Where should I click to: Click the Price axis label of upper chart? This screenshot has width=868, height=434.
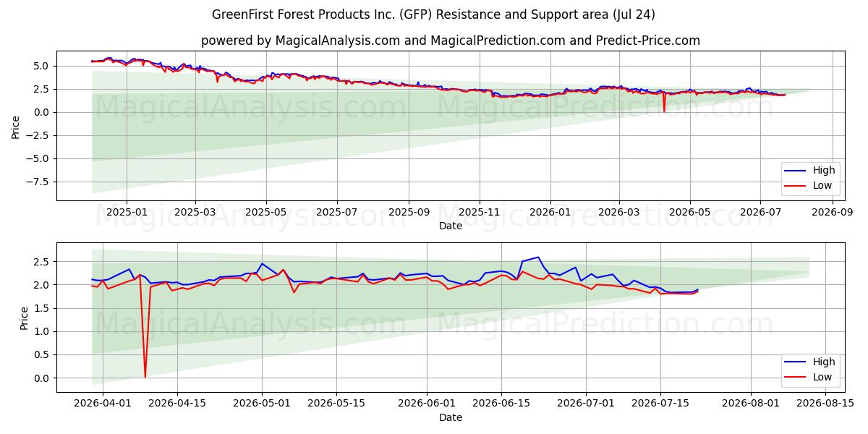(16, 126)
